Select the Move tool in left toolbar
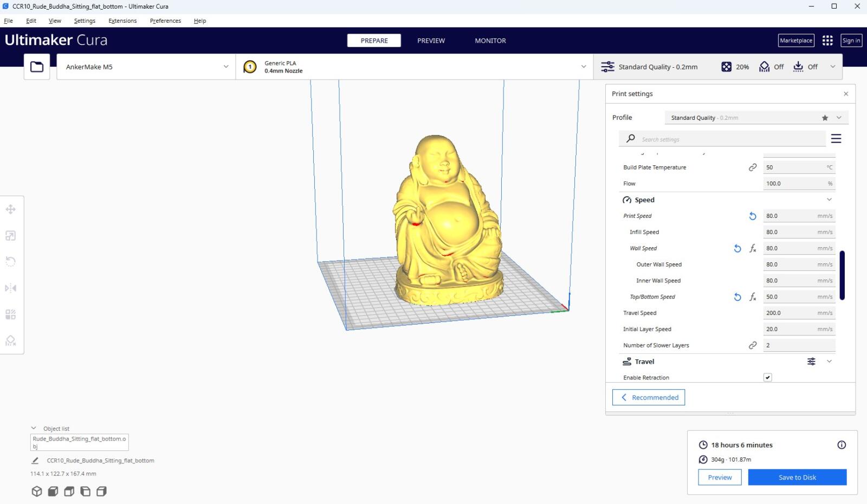The width and height of the screenshot is (867, 504). (x=11, y=210)
